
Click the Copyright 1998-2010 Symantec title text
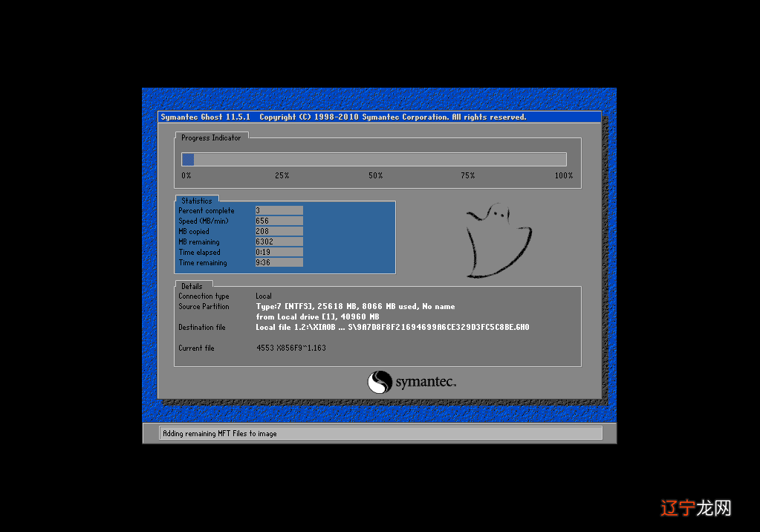click(x=392, y=117)
